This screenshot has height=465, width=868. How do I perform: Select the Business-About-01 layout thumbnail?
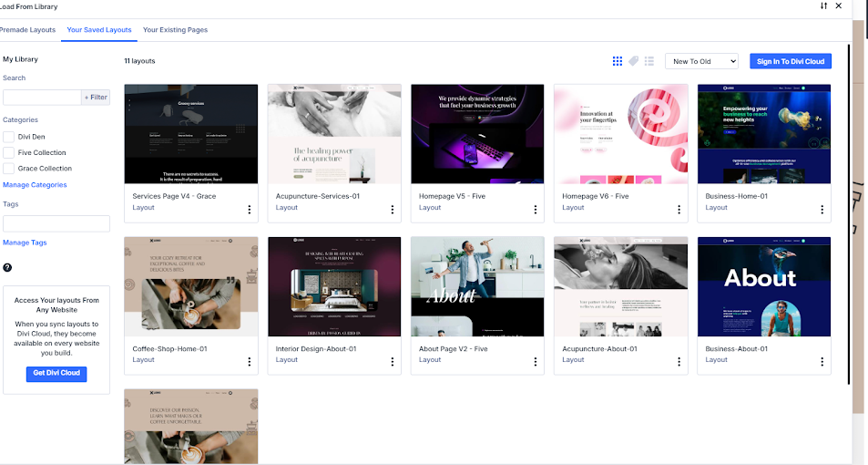[764, 286]
